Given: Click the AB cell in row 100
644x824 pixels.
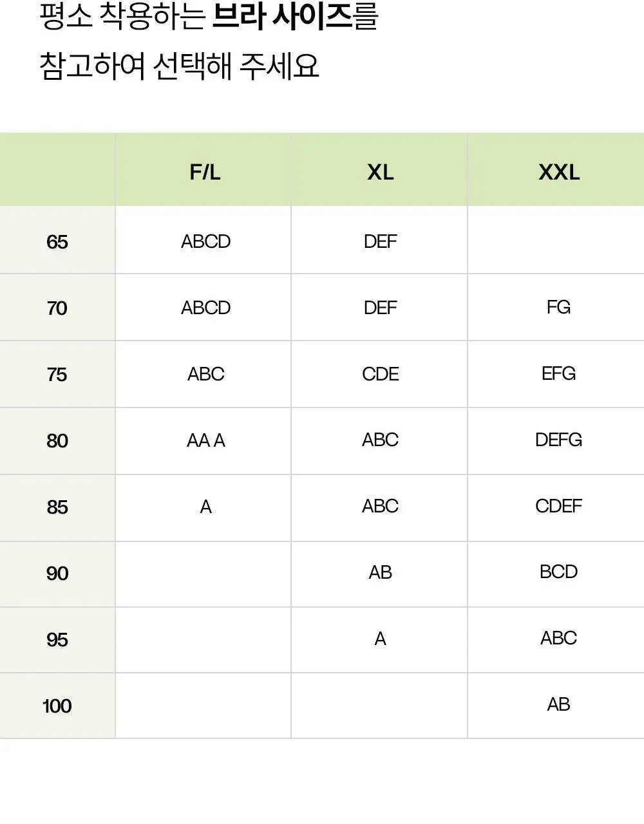Looking at the screenshot, I should [558, 704].
